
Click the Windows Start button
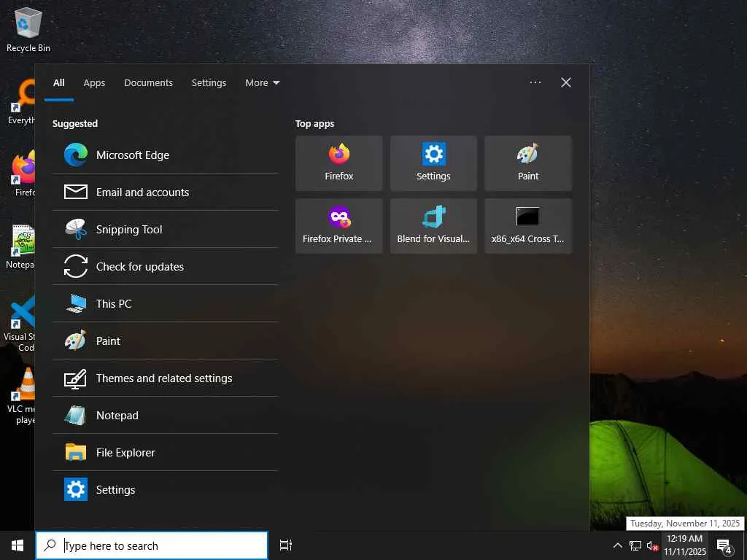point(18,545)
